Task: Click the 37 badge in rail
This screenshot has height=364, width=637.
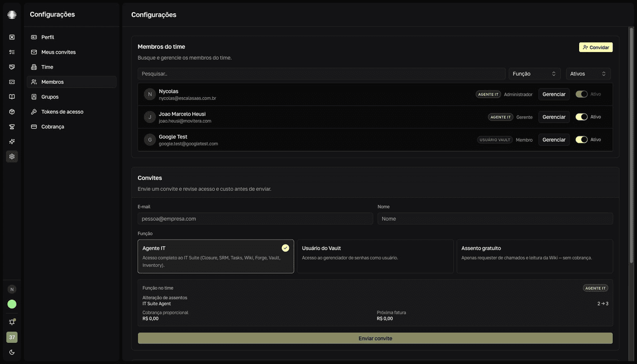Action: (12, 337)
